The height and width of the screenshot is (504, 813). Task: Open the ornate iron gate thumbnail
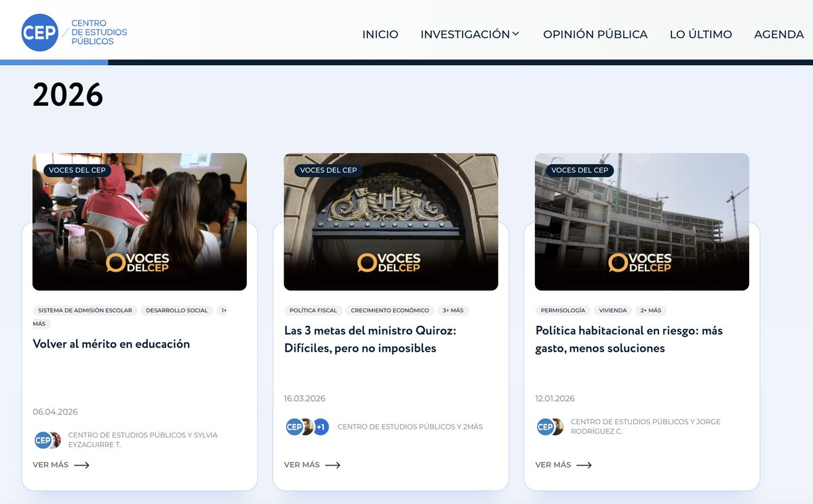pyautogui.click(x=391, y=222)
